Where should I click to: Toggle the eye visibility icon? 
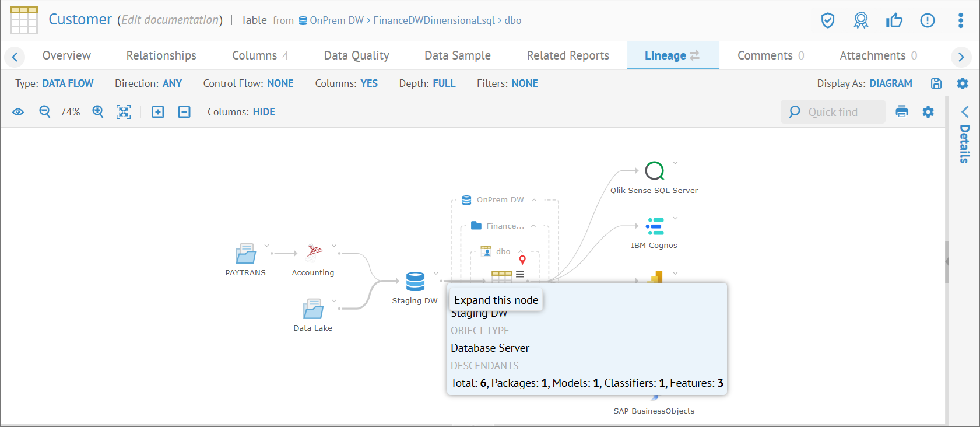coord(18,112)
